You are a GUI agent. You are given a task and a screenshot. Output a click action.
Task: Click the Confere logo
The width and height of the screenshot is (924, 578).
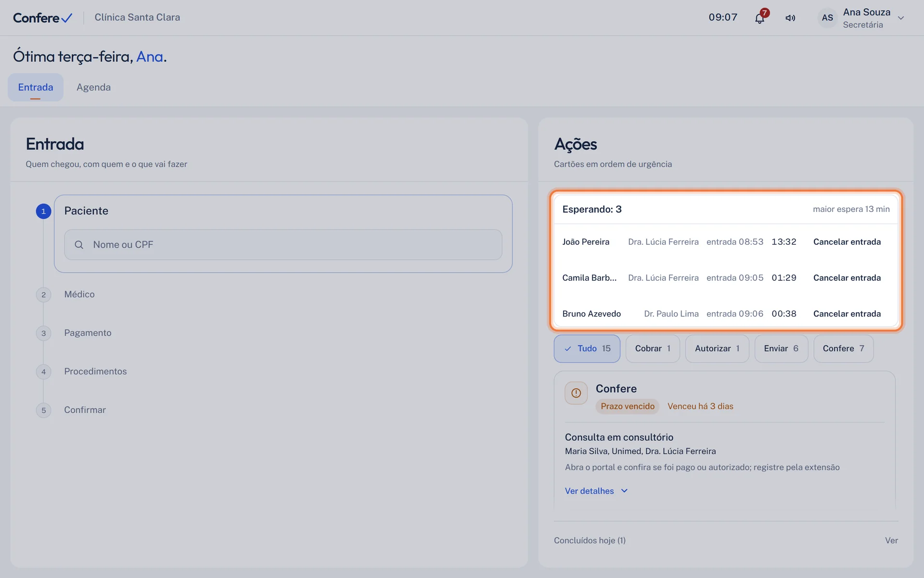pyautogui.click(x=42, y=18)
